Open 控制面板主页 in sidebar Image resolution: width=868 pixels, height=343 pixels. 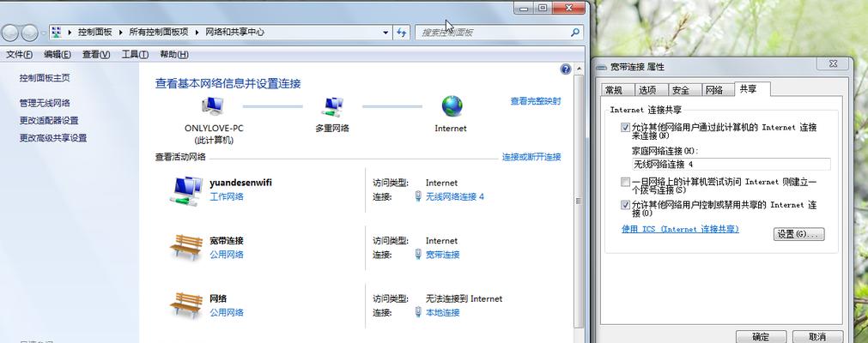(45, 78)
